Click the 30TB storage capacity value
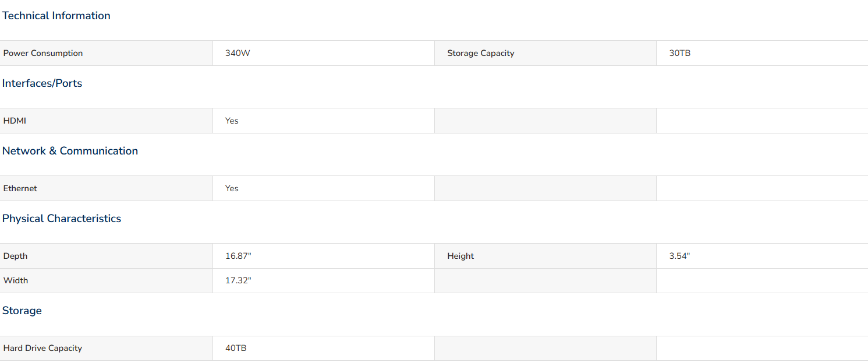Image resolution: width=868 pixels, height=362 pixels. (x=680, y=53)
